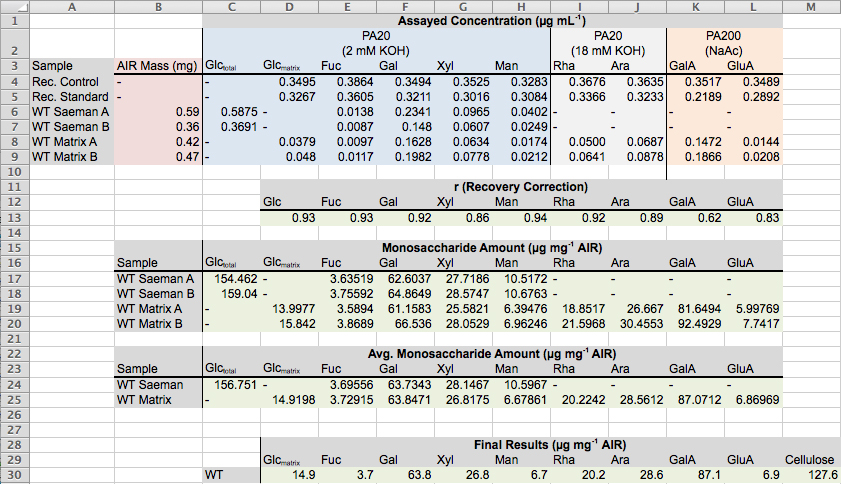This screenshot has width=841, height=484.
Task: Click AIR mass value 0.36
Action: (158, 127)
